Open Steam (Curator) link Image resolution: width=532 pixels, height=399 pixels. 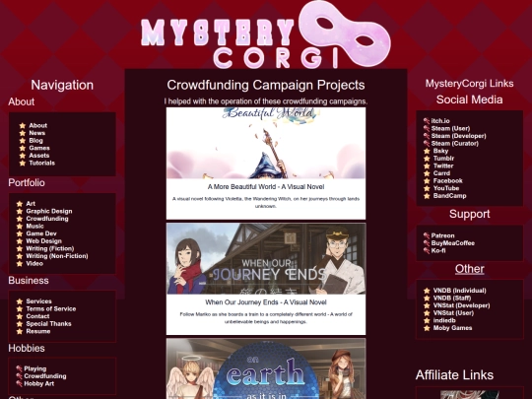[455, 143]
